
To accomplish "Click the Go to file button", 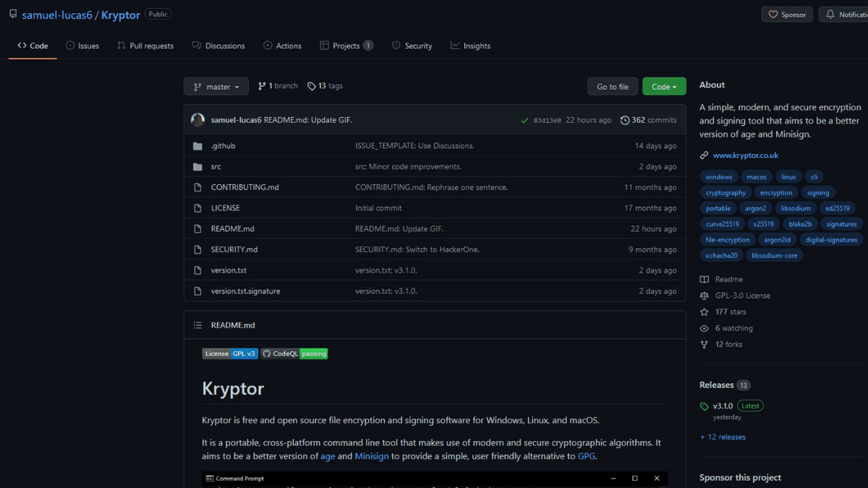I will point(613,87).
